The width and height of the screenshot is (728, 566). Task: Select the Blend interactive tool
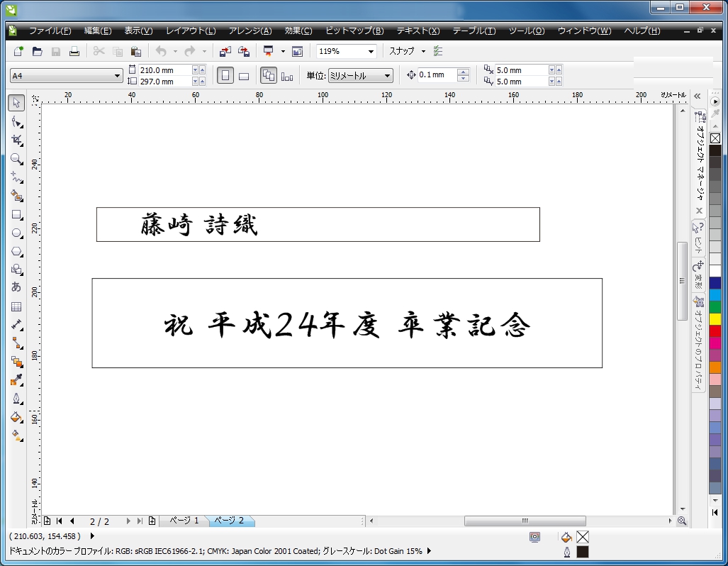tap(16, 362)
